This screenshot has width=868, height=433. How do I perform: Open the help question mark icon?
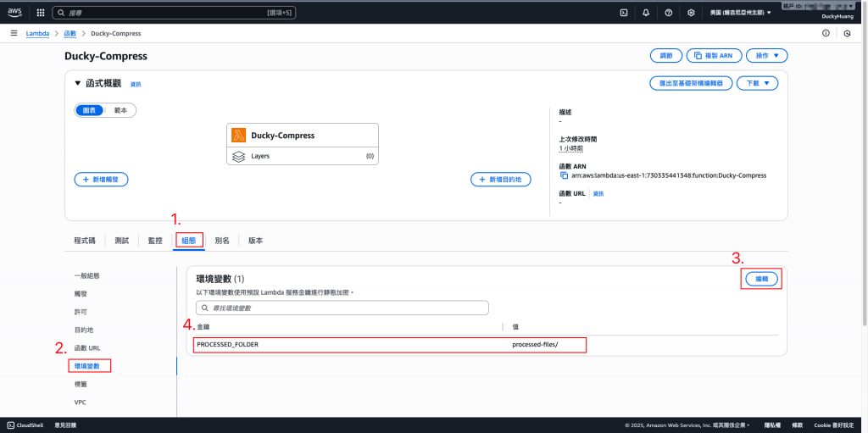(x=669, y=12)
